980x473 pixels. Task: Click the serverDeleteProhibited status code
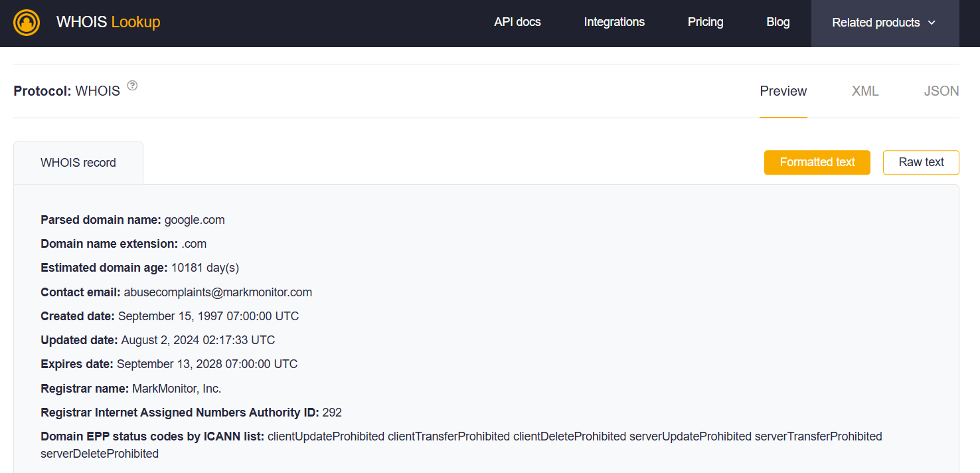coord(100,454)
